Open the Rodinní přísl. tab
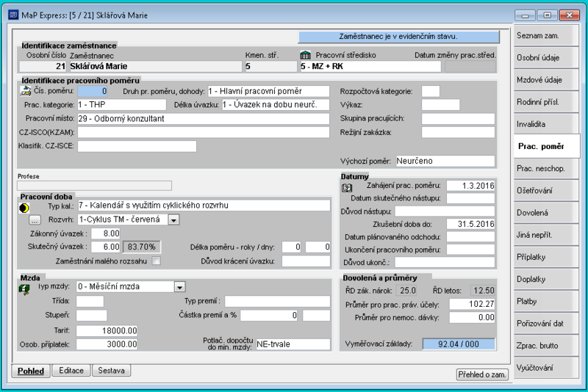The image size is (588, 392). [546, 102]
